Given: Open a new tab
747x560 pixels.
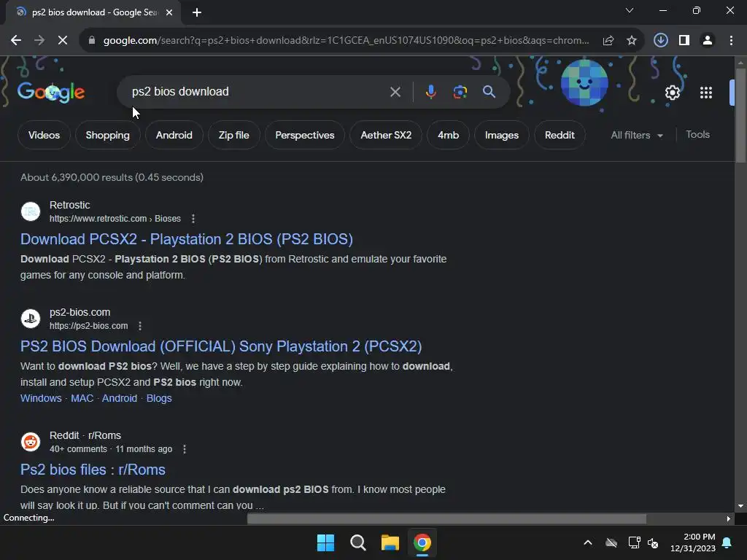Looking at the screenshot, I should [x=197, y=12].
